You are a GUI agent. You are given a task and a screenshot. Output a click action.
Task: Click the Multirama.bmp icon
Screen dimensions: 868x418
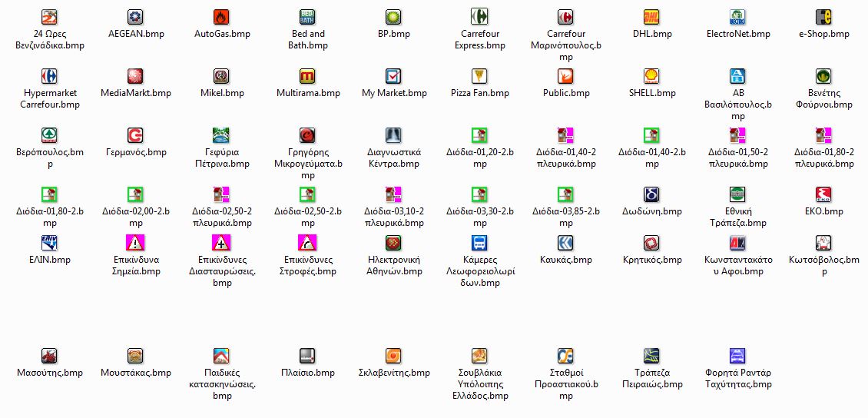pos(308,76)
